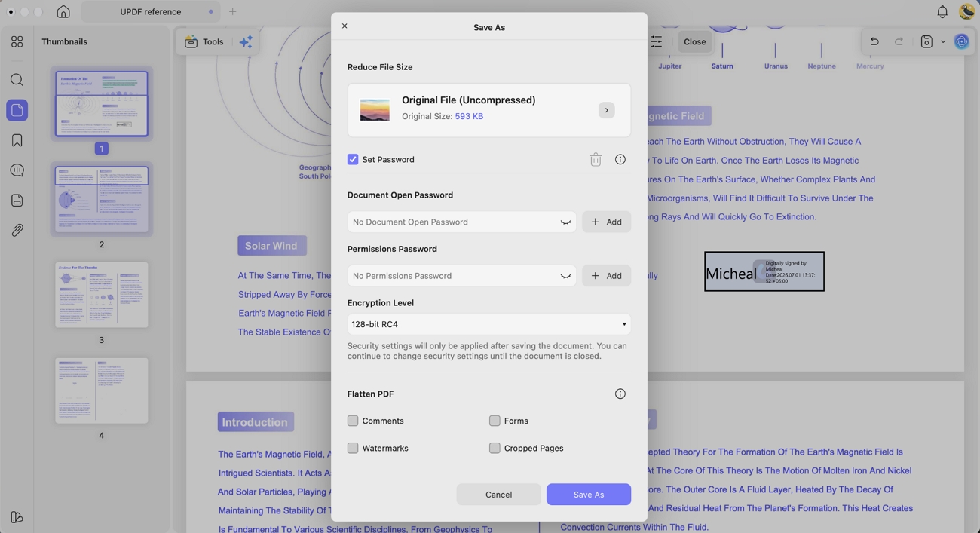980x533 pixels.
Task: Open the attachments paperclip icon
Action: tap(17, 230)
